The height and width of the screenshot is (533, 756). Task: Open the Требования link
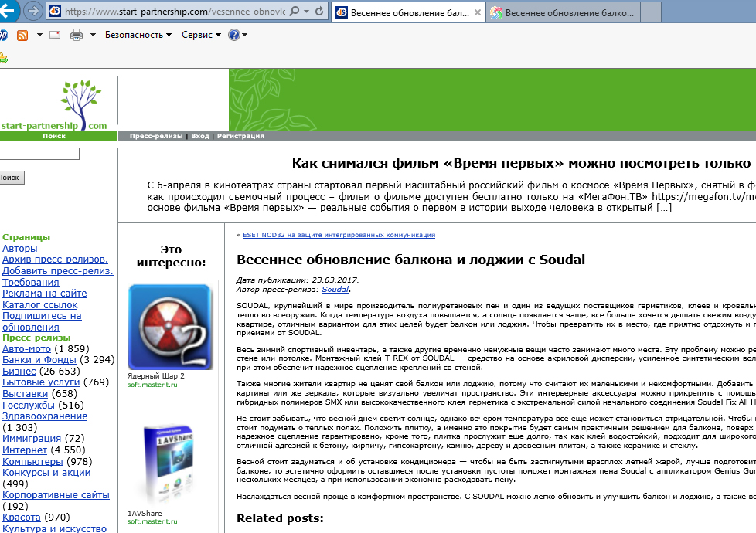31,283
